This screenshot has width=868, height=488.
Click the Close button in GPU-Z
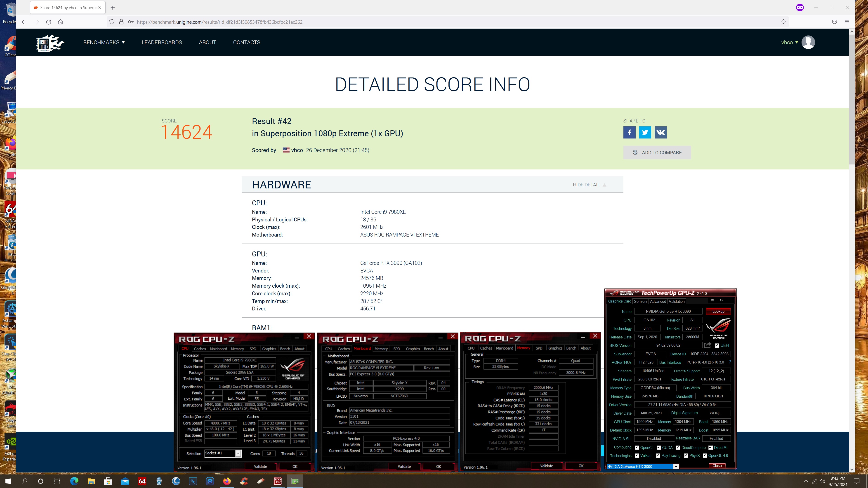click(717, 466)
